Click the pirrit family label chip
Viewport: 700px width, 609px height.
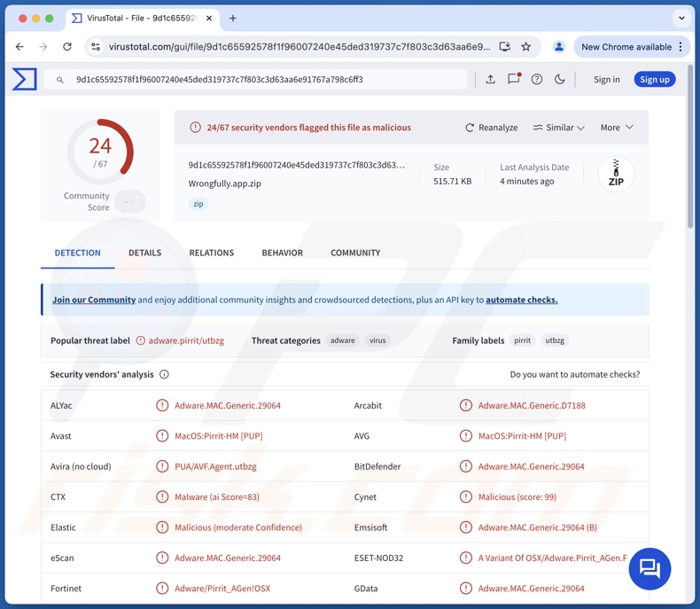pos(522,340)
